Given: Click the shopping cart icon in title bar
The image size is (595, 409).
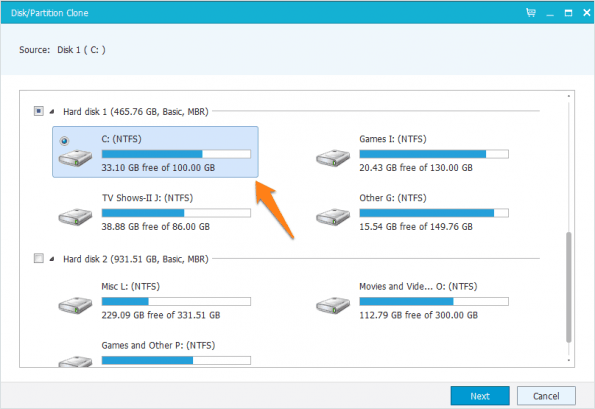Looking at the screenshot, I should click(x=531, y=13).
